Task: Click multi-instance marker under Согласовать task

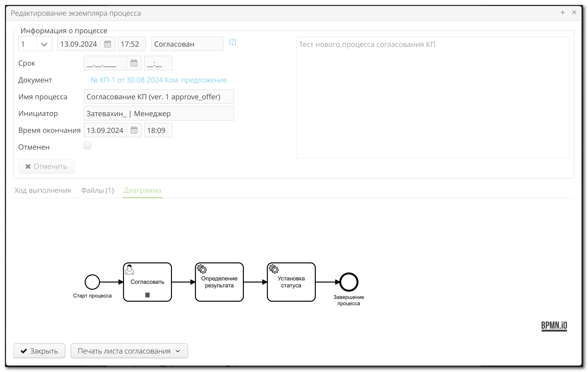Action: point(147,295)
